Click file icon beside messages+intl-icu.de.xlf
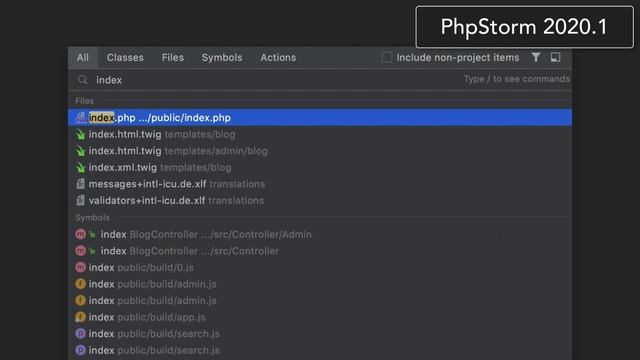Image resolution: width=640 pixels, height=360 pixels. point(80,184)
